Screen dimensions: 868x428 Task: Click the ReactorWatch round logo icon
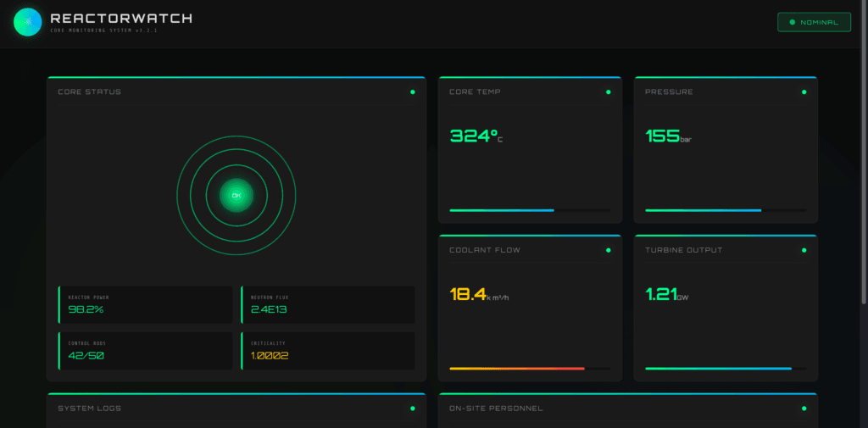point(28,22)
